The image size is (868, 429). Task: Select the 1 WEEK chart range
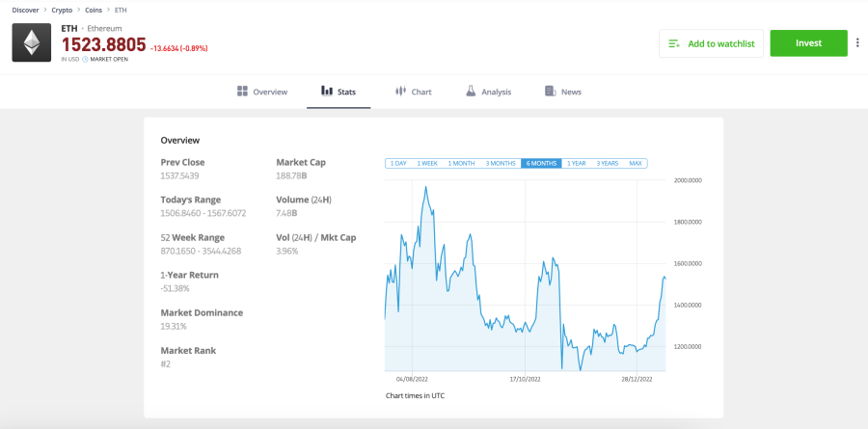[x=427, y=163]
